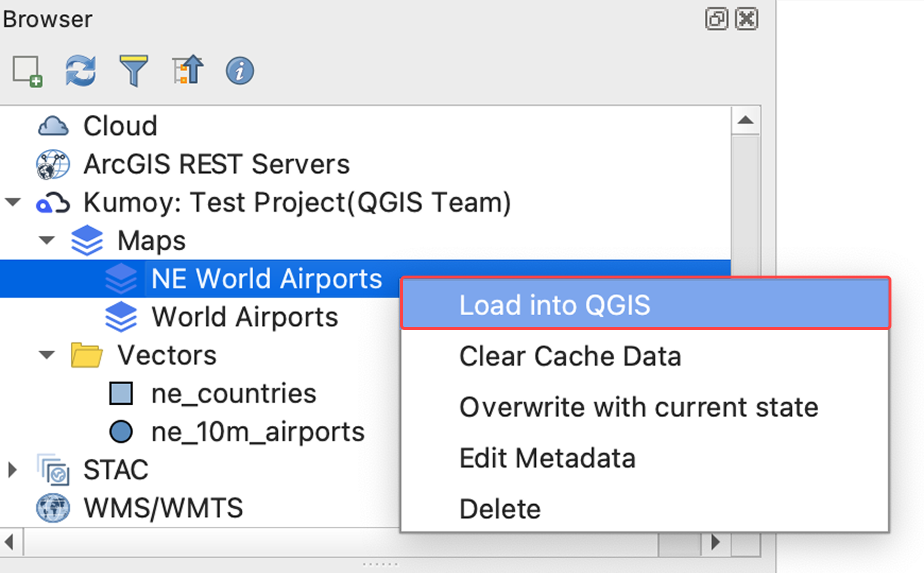924x577 pixels.
Task: Click the WMS/WMTS globe icon
Action: 53,508
